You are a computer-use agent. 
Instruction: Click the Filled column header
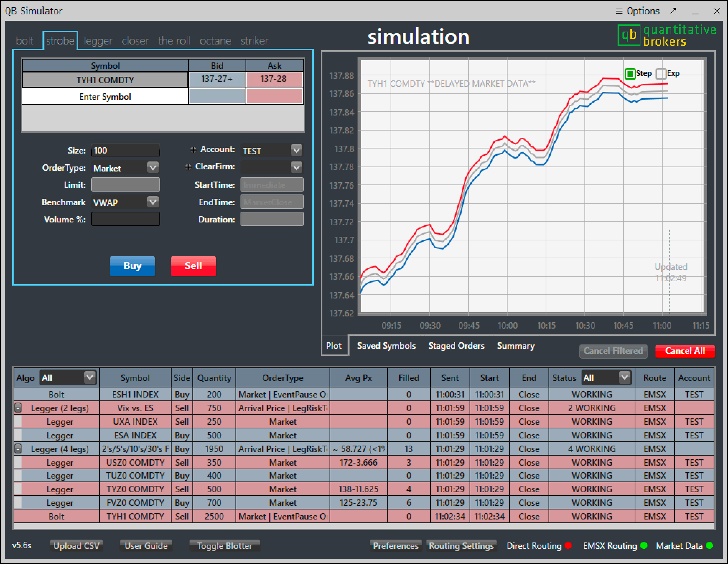pyautogui.click(x=409, y=378)
